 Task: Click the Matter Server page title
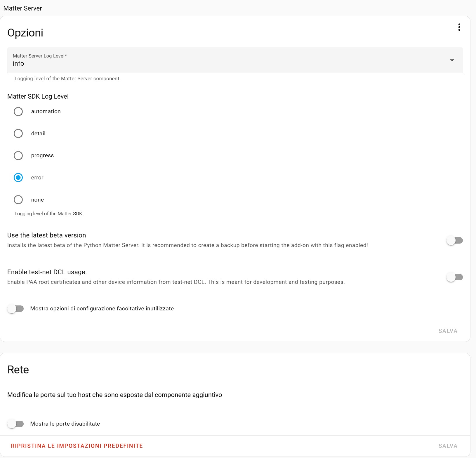click(x=22, y=8)
